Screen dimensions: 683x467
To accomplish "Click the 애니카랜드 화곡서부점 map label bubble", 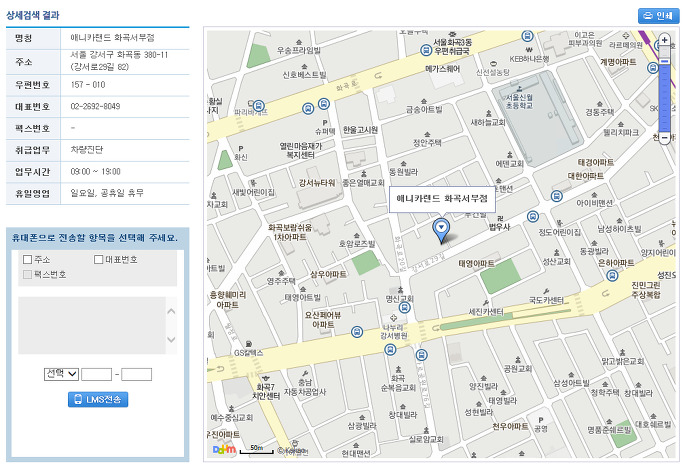I will [x=442, y=199].
